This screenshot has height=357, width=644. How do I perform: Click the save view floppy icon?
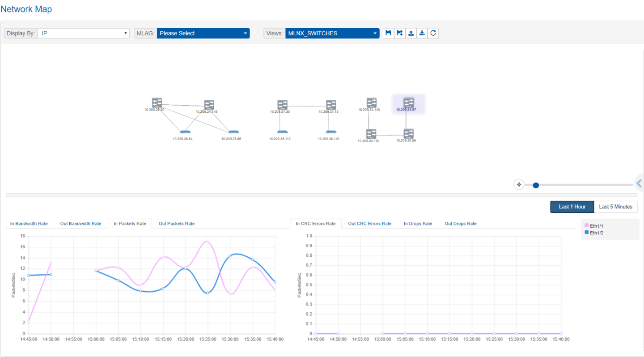(388, 33)
